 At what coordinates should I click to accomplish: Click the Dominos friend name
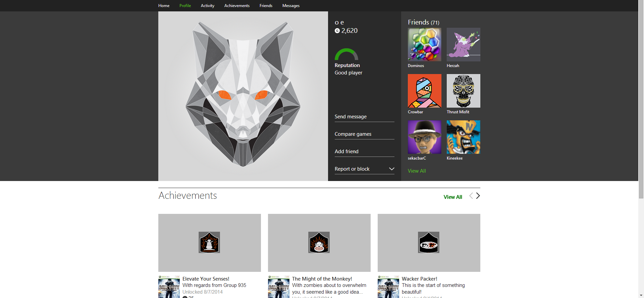click(x=416, y=66)
